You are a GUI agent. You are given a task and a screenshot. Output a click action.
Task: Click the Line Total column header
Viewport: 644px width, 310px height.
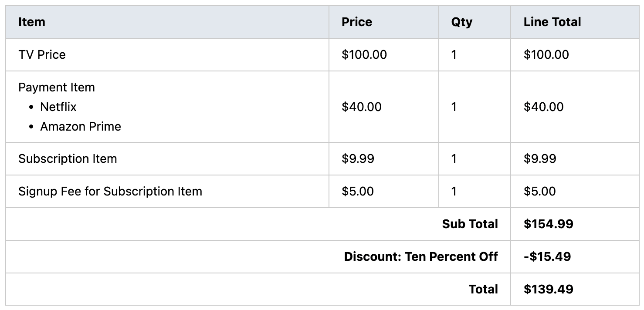pyautogui.click(x=552, y=22)
